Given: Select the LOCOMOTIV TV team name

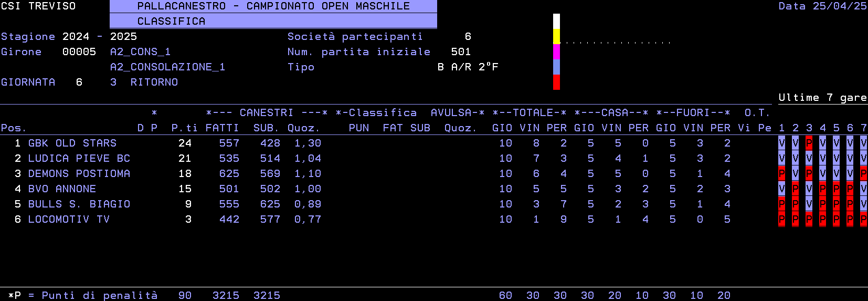Looking at the screenshot, I should click(69, 220).
